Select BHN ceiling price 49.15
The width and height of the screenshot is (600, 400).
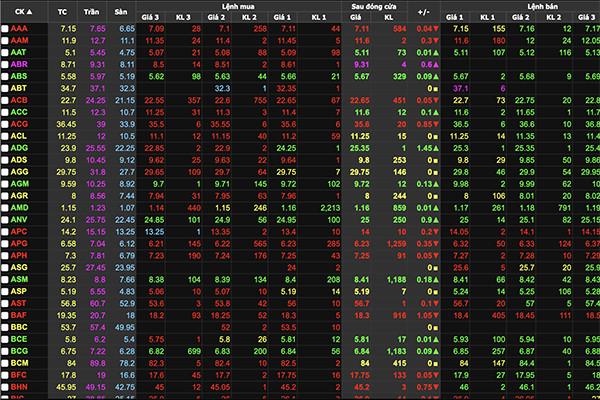(x=96, y=387)
